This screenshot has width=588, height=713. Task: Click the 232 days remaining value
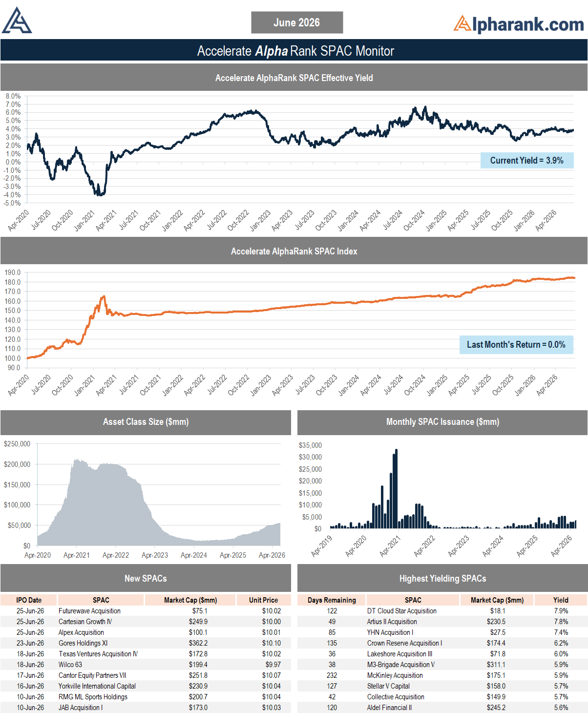(x=332, y=675)
